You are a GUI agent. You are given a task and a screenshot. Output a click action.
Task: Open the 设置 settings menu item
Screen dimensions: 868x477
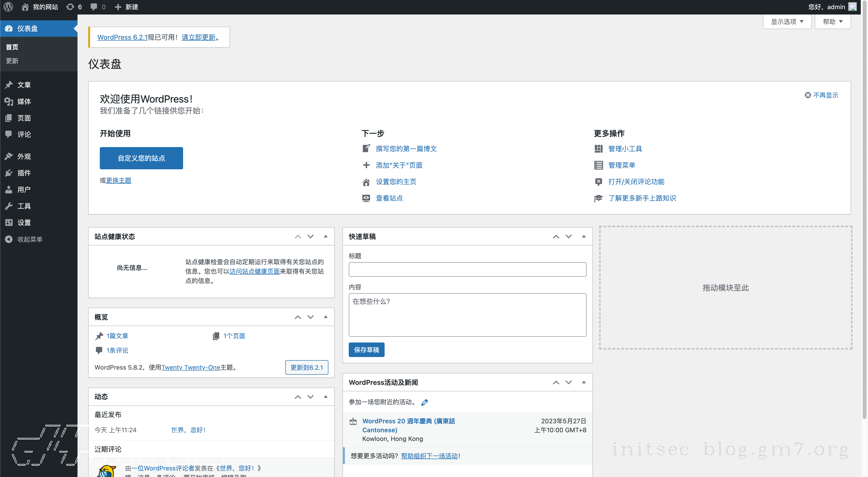[23, 222]
